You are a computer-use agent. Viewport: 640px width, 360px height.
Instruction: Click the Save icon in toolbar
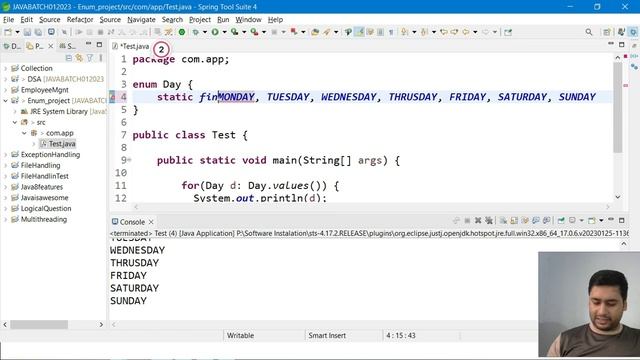click(x=27, y=32)
